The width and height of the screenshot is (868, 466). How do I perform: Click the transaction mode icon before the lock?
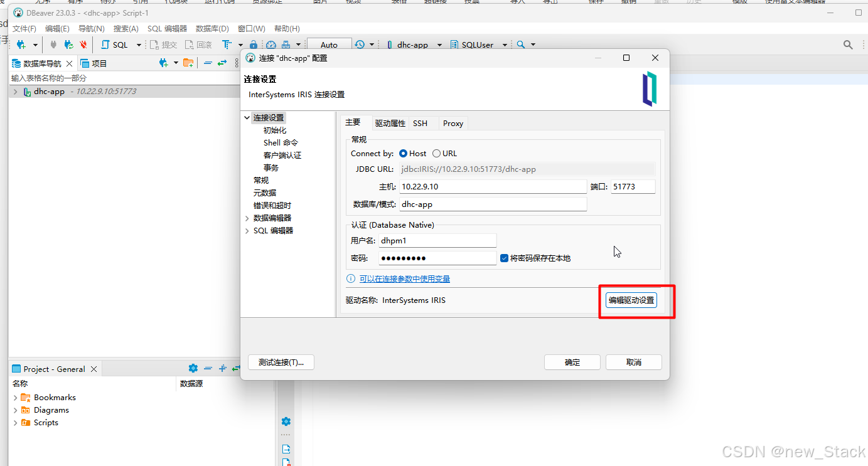(227, 45)
